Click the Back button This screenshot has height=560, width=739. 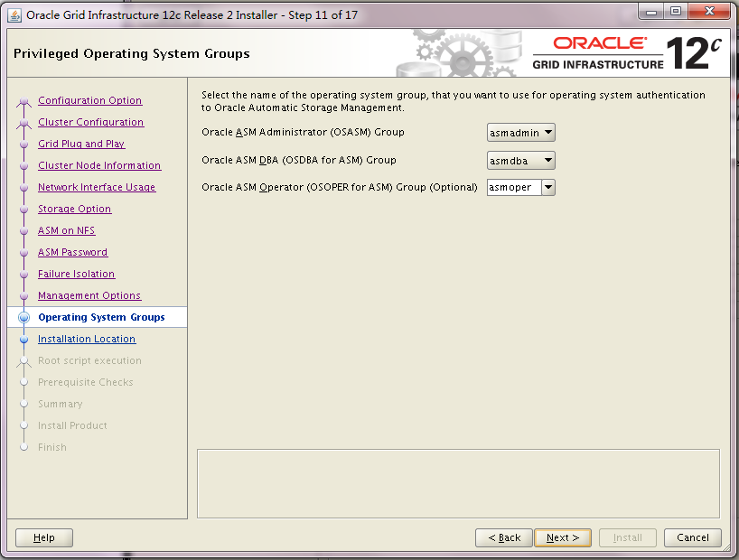point(503,537)
